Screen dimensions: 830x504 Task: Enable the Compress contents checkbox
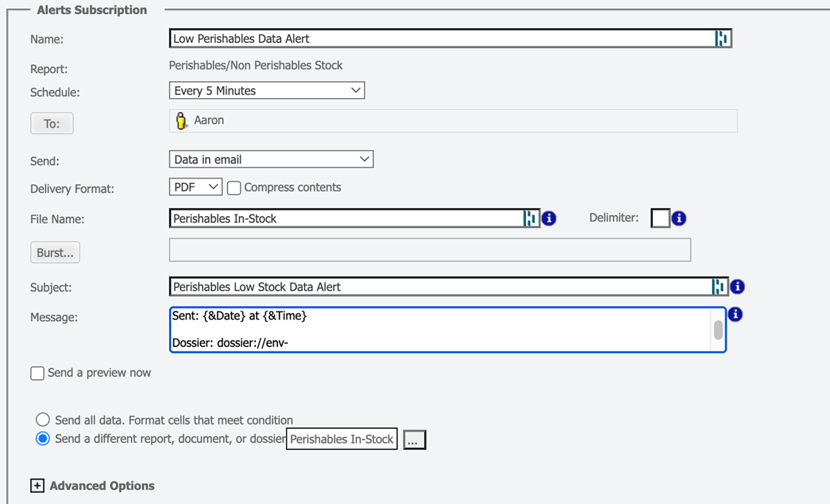pos(235,188)
